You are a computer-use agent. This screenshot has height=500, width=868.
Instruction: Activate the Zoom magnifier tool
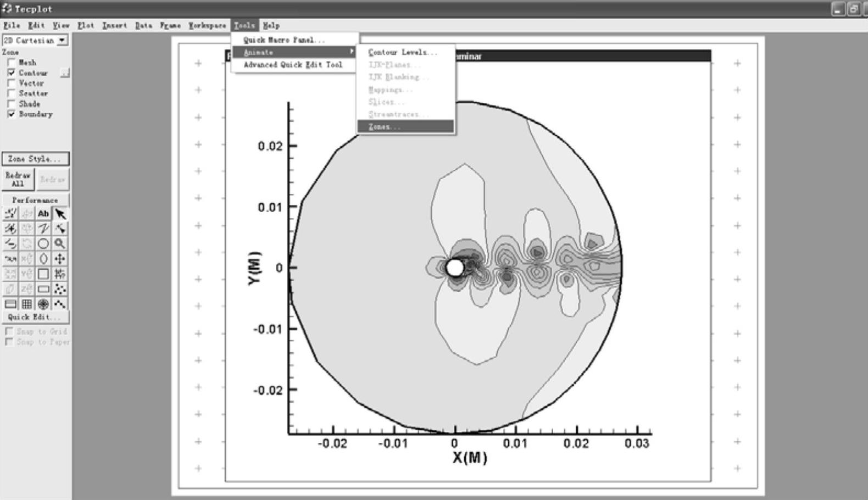click(60, 243)
